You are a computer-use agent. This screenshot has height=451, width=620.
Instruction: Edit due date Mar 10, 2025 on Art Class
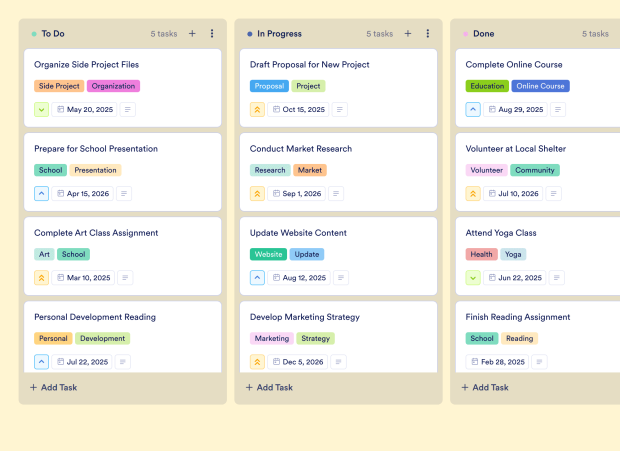(88, 278)
